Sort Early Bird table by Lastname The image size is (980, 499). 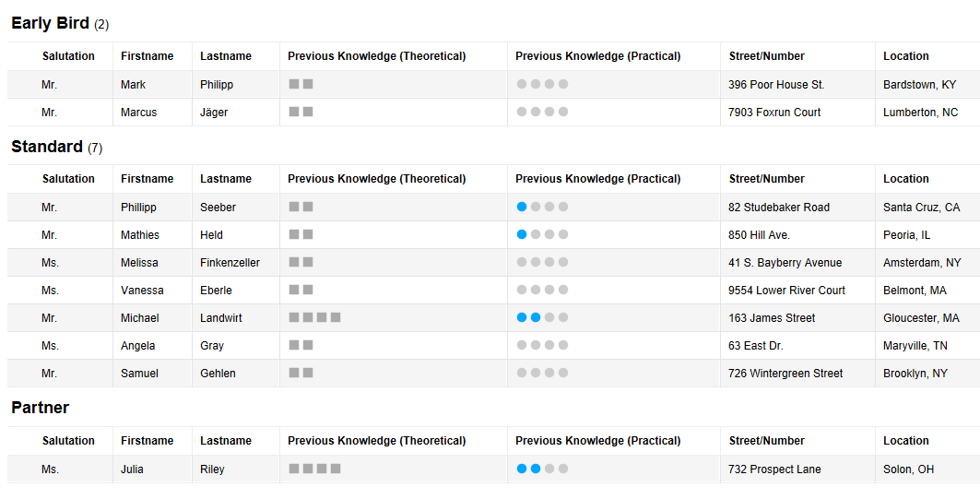226,56
